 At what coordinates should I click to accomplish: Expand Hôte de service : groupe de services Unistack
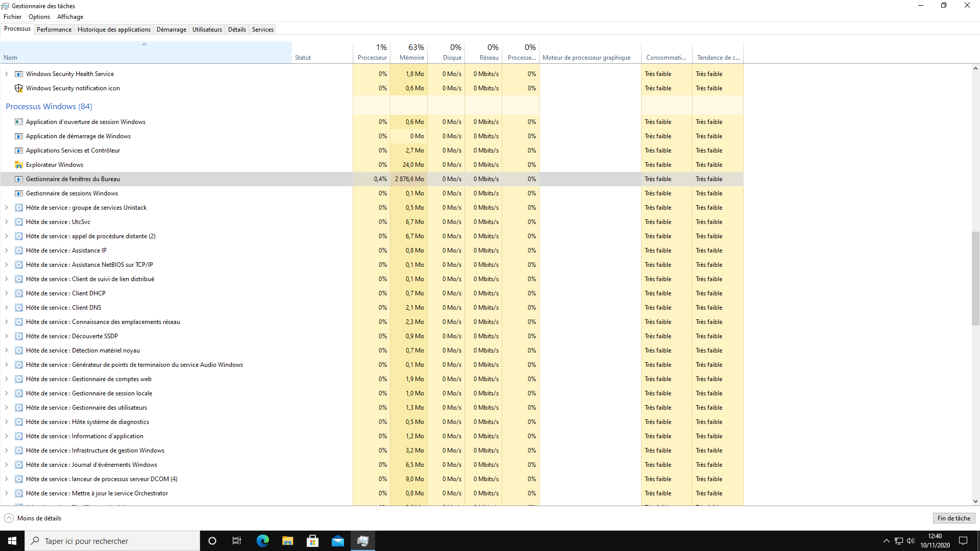7,208
